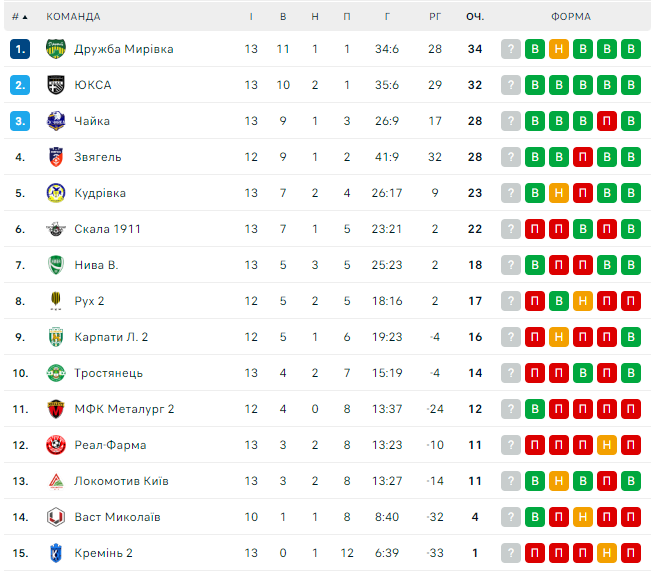Open the Нива В. team link
652x576 pixels.
click(x=96, y=265)
